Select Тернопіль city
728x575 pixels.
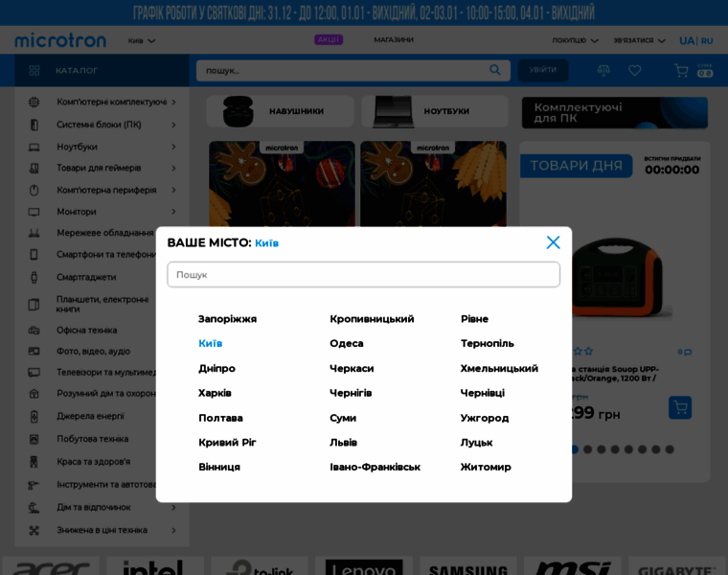click(x=487, y=343)
